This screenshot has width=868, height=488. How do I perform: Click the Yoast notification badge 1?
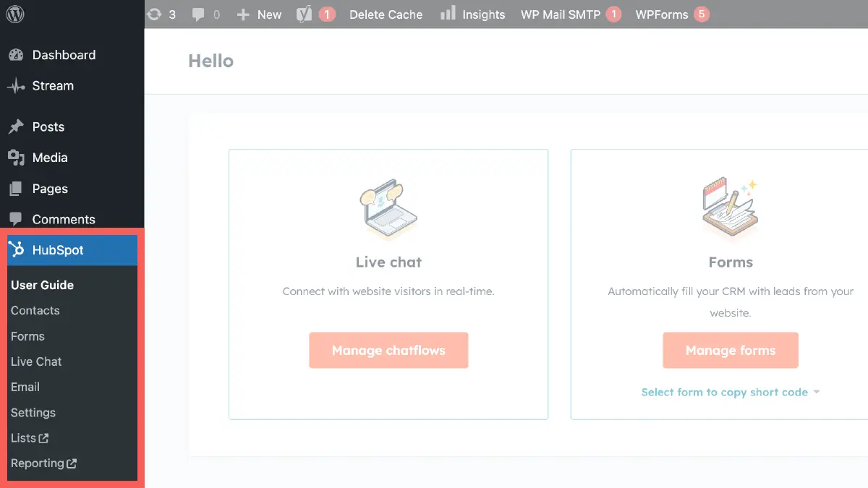tap(327, 14)
